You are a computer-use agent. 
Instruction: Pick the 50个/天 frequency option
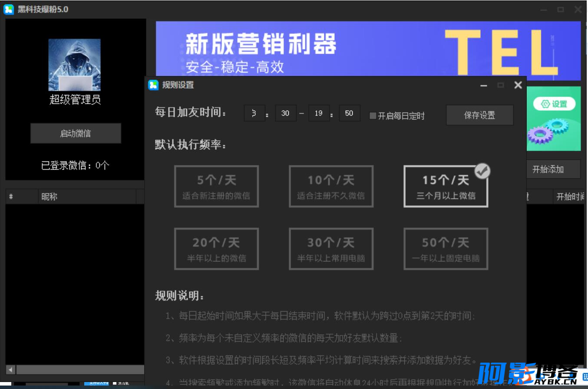(446, 249)
